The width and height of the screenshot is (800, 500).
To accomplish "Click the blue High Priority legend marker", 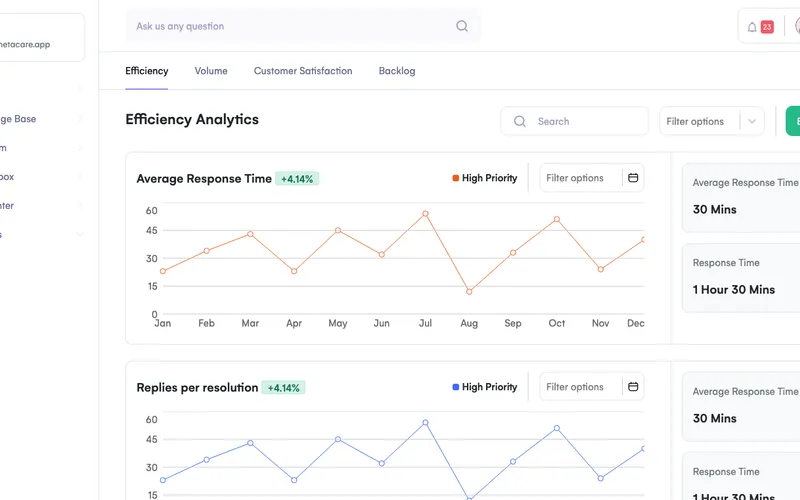I will tap(456, 387).
